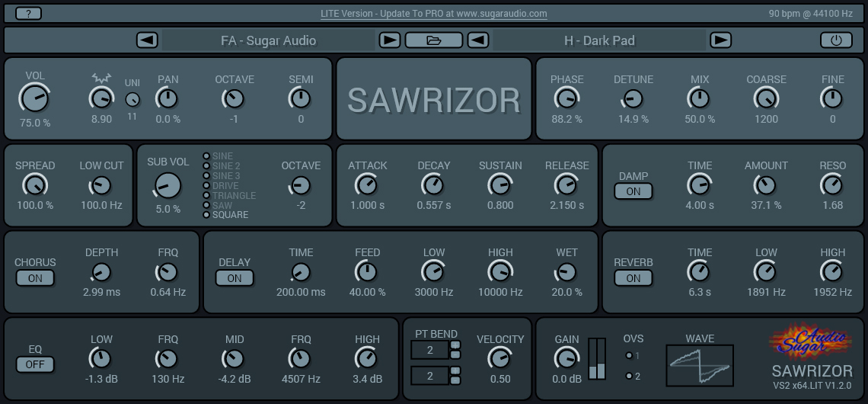Click the main OCTAVE knob
868x404 pixels.
pos(234,98)
